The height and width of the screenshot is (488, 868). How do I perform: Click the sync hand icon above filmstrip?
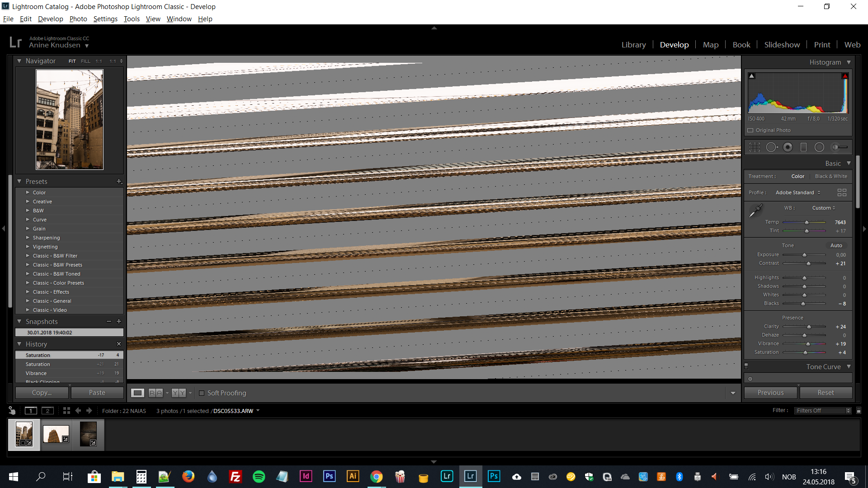12,411
